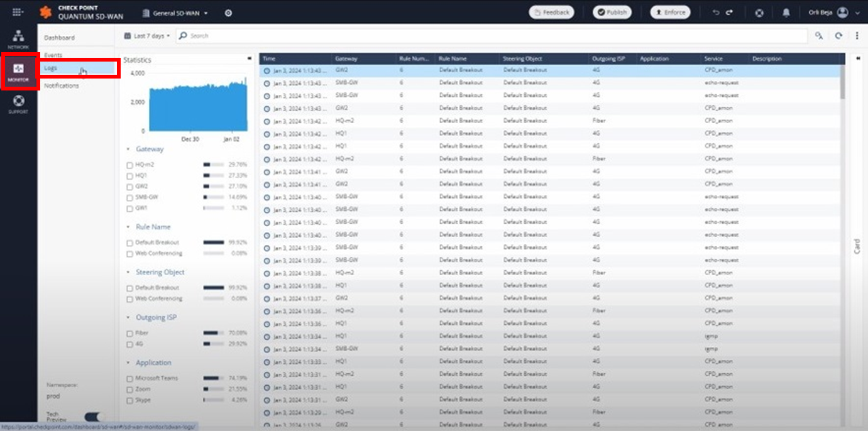
Task: Refresh the logs with the refresh icon
Action: point(838,36)
